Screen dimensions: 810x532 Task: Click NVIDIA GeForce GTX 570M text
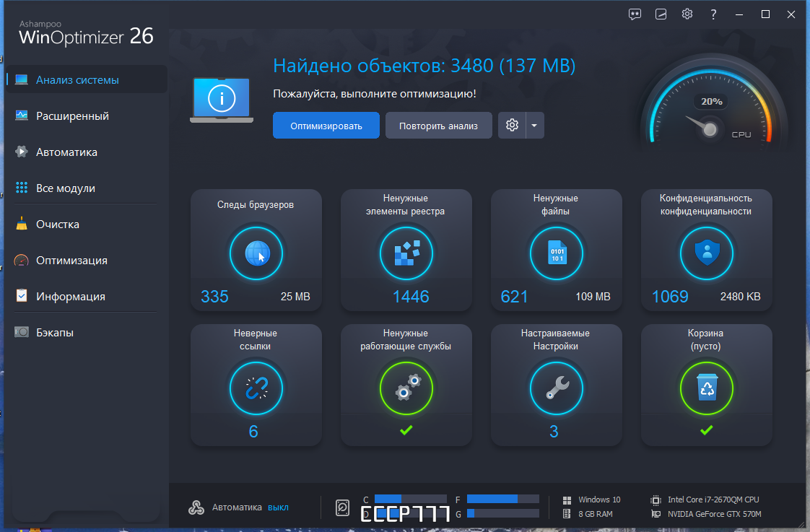click(715, 514)
